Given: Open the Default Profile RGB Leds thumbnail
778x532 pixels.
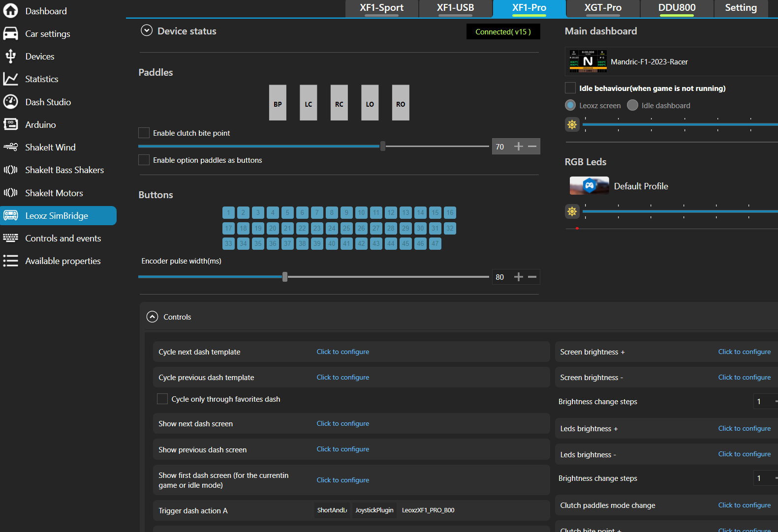Looking at the screenshot, I should coord(589,186).
